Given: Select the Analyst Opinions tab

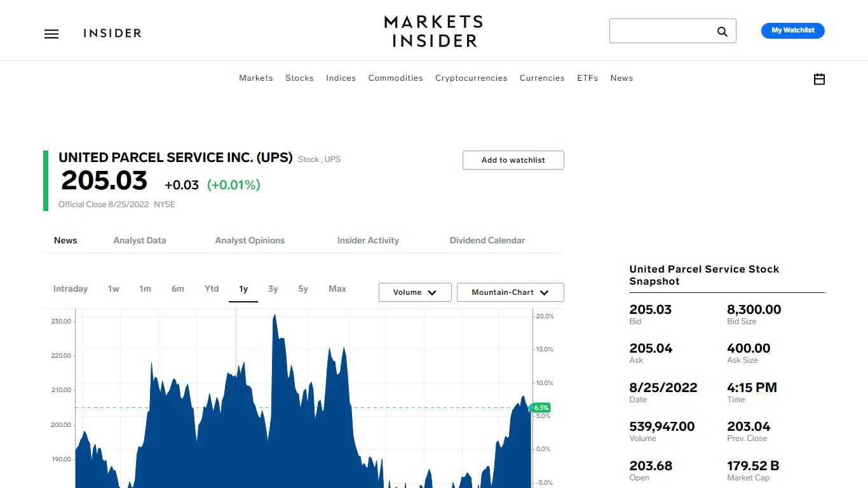Looking at the screenshot, I should [x=250, y=240].
